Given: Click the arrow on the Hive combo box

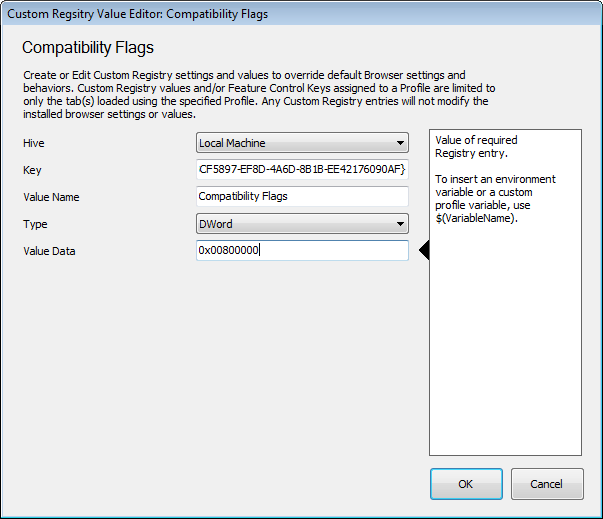Looking at the screenshot, I should tap(400, 143).
